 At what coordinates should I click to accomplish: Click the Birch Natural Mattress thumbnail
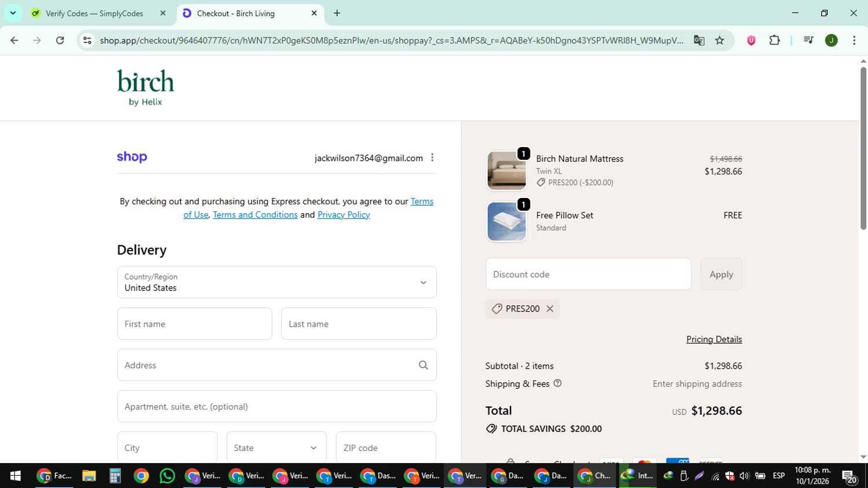coord(506,171)
